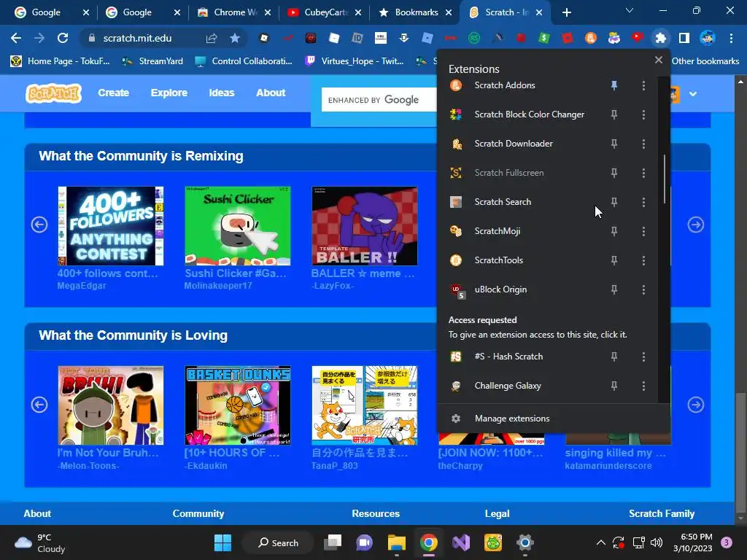Pin Scratch Downloader to toolbar
747x560 pixels.
coord(614,144)
